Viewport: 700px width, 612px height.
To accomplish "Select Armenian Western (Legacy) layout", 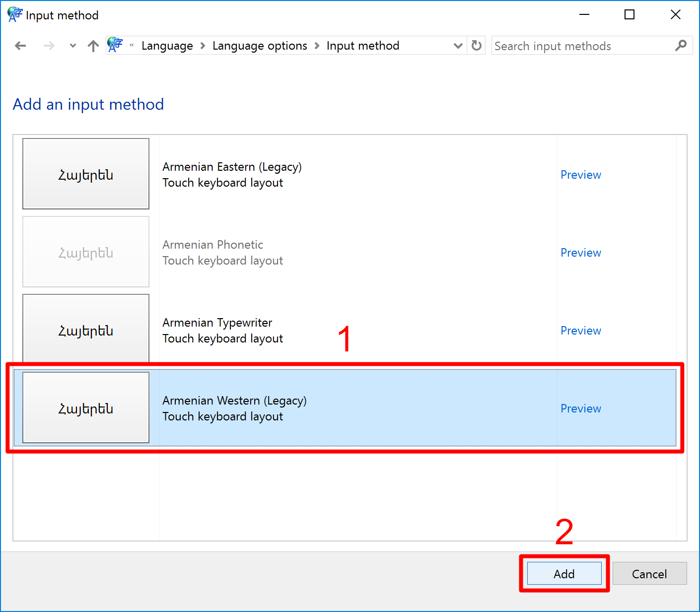I will [x=234, y=408].
